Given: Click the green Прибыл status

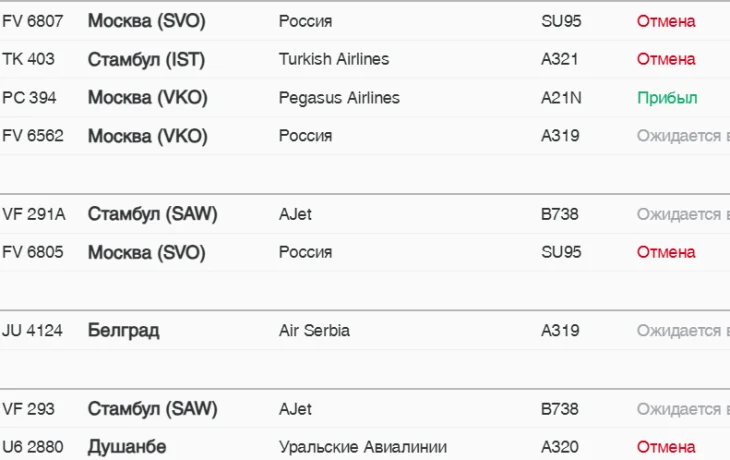Looking at the screenshot, I should (x=667, y=98).
